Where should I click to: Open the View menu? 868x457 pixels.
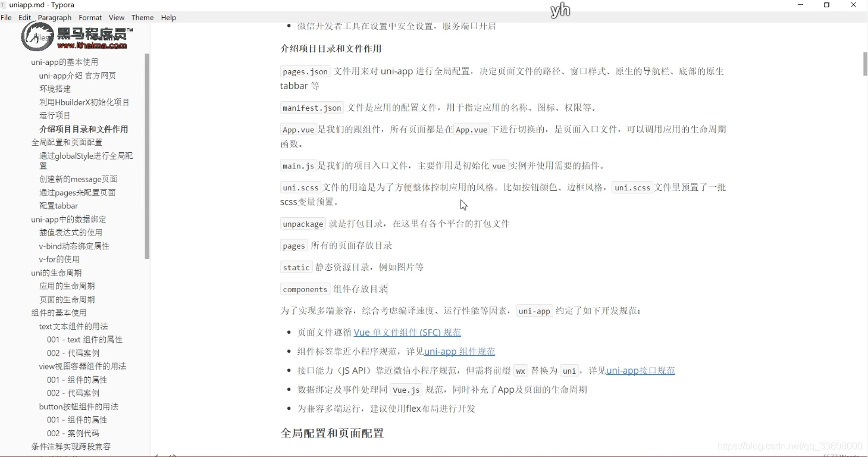pos(117,17)
